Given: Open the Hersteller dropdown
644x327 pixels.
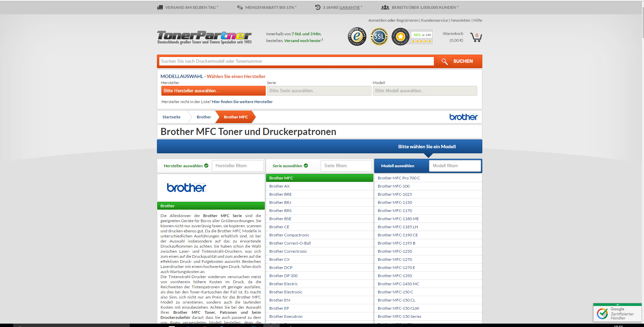Looking at the screenshot, I should pos(213,91).
